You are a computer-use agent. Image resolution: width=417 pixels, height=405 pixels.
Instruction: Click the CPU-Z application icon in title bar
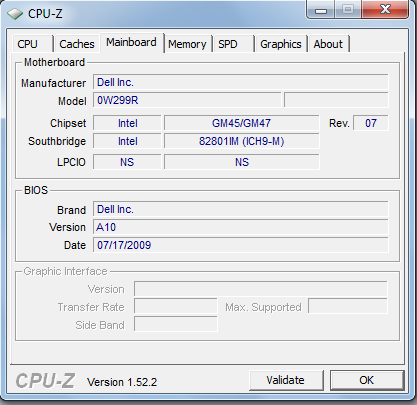(x=15, y=14)
